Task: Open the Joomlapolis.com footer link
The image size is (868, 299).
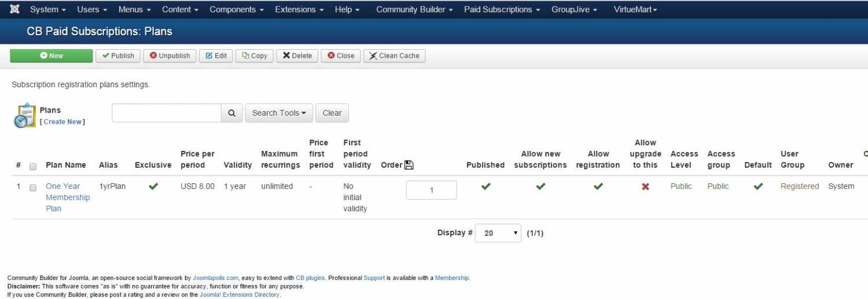Action: point(215,278)
